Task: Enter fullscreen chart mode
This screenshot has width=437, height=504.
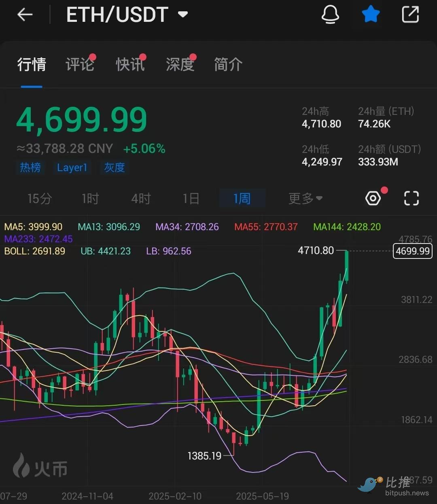Action: click(x=412, y=198)
